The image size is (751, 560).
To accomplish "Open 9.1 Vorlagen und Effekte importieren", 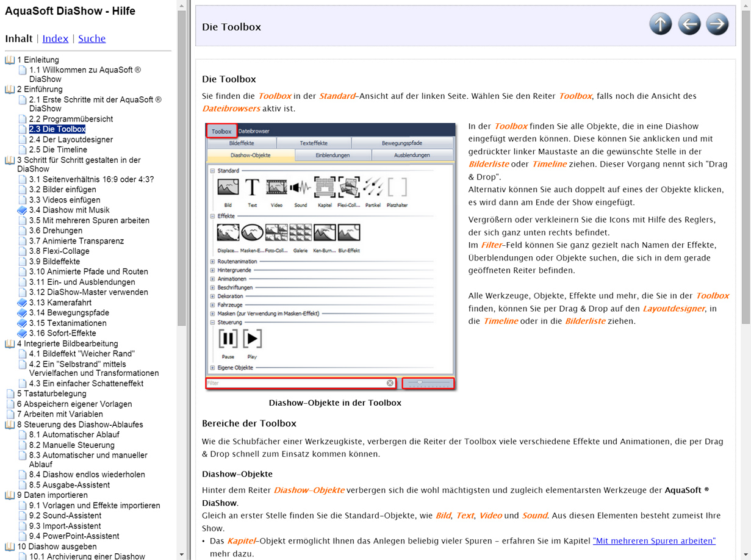I will pos(95,506).
